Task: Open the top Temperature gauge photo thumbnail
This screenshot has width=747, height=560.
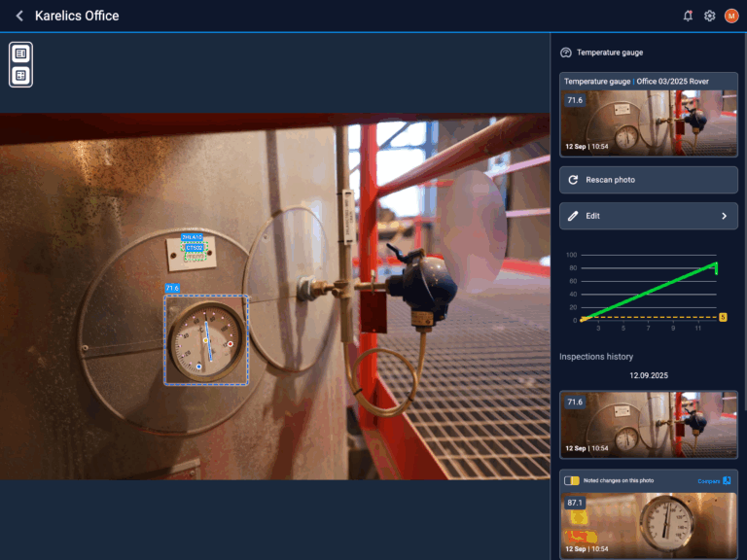Action: (x=648, y=122)
